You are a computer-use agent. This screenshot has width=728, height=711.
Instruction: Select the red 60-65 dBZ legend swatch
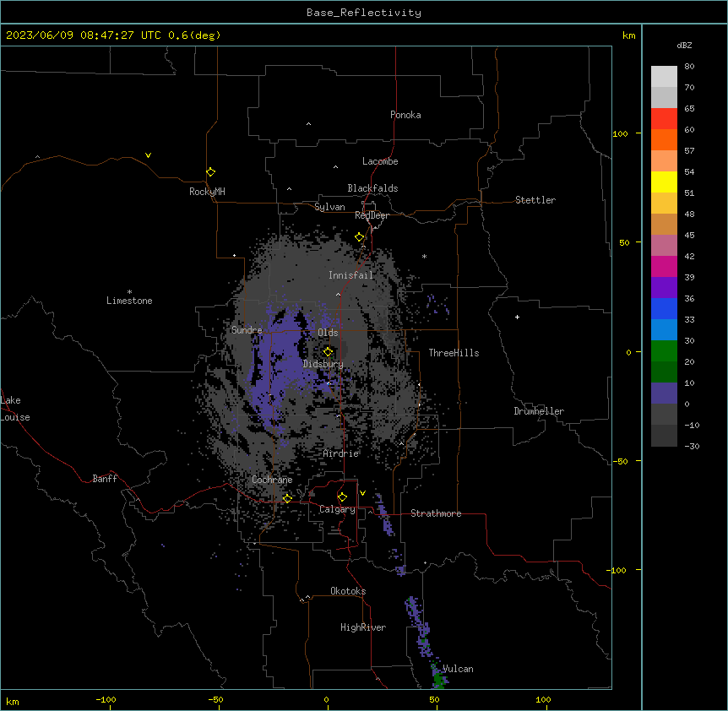coord(664,118)
